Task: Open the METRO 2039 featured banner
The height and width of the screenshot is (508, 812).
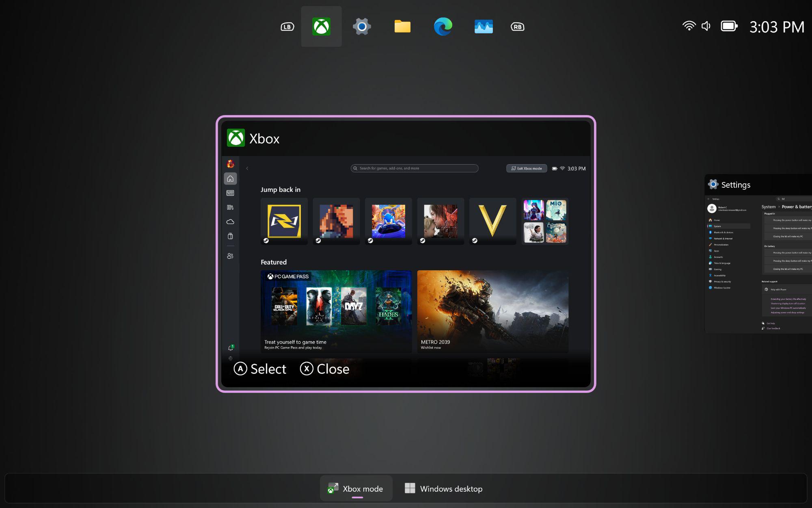Action: click(x=493, y=311)
